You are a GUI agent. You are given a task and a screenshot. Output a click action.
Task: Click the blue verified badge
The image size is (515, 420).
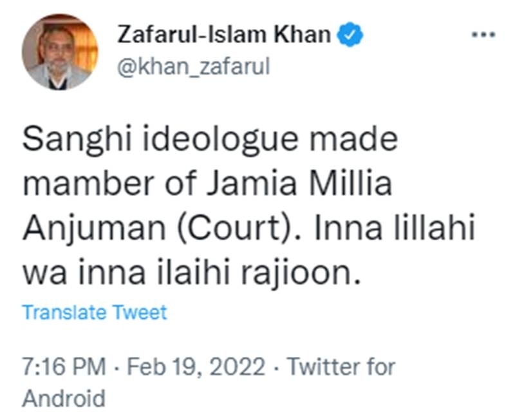pos(351,35)
